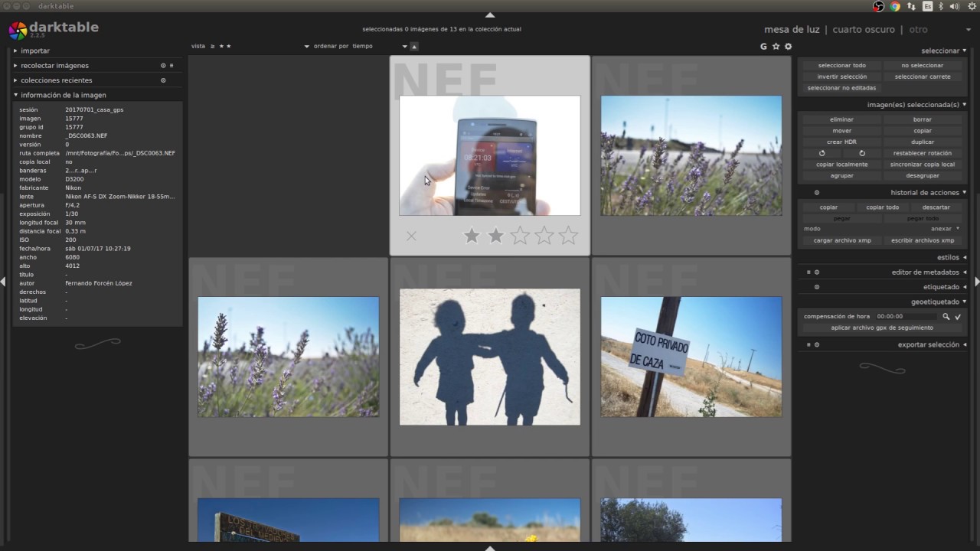Set second star on phone image

495,236
